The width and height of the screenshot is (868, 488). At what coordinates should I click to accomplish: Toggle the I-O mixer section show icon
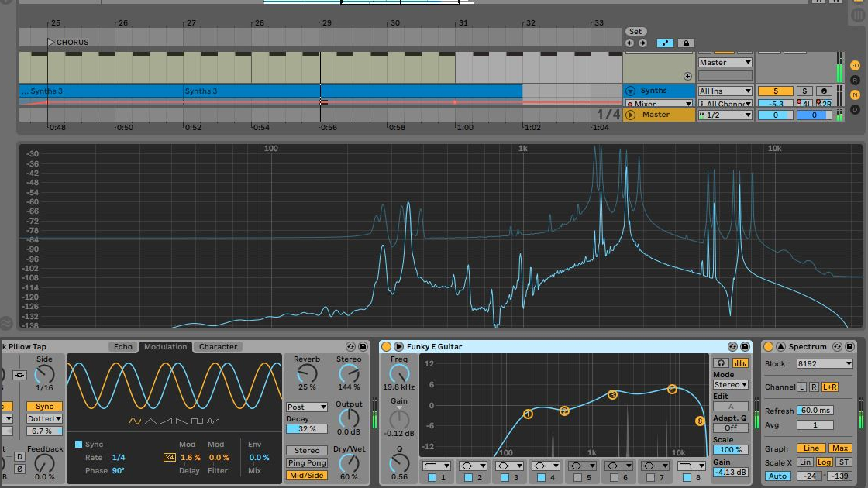coord(856,65)
